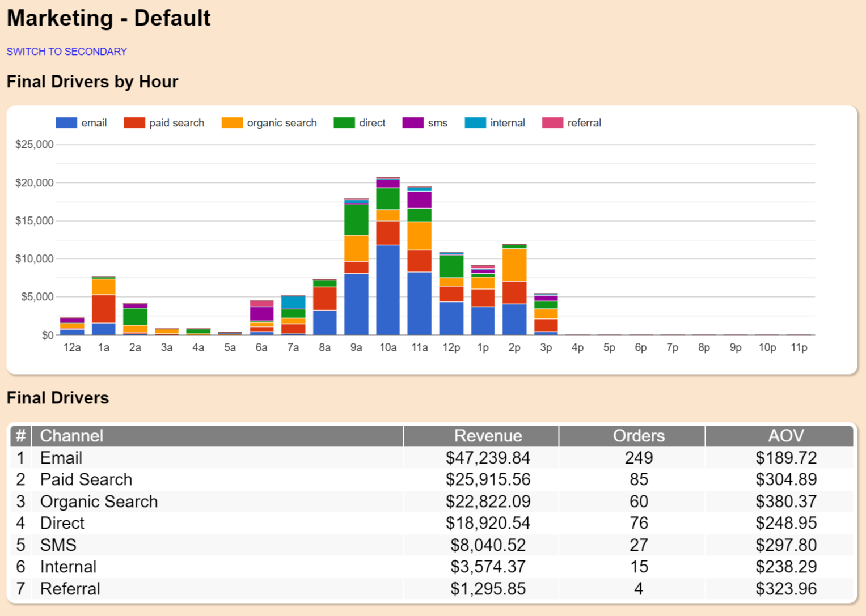Click the green direct segment of the 12p bar

point(451,266)
